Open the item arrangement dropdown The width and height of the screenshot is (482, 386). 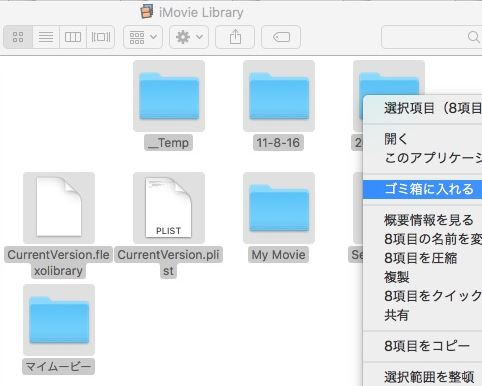[x=143, y=37]
